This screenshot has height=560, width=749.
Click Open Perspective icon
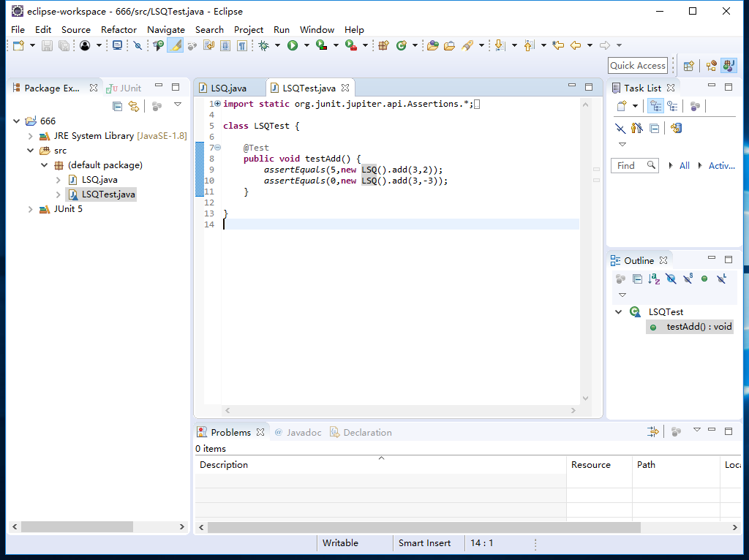688,66
